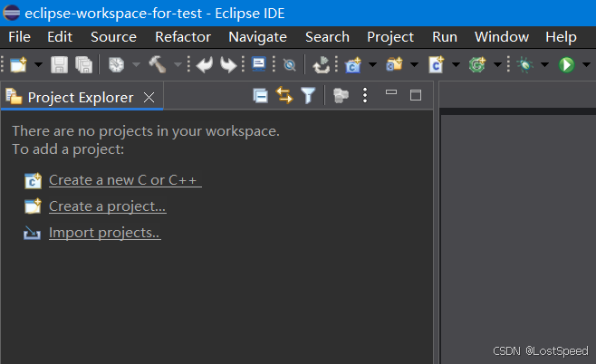Click the Eclipse logo in title bar

click(x=12, y=13)
